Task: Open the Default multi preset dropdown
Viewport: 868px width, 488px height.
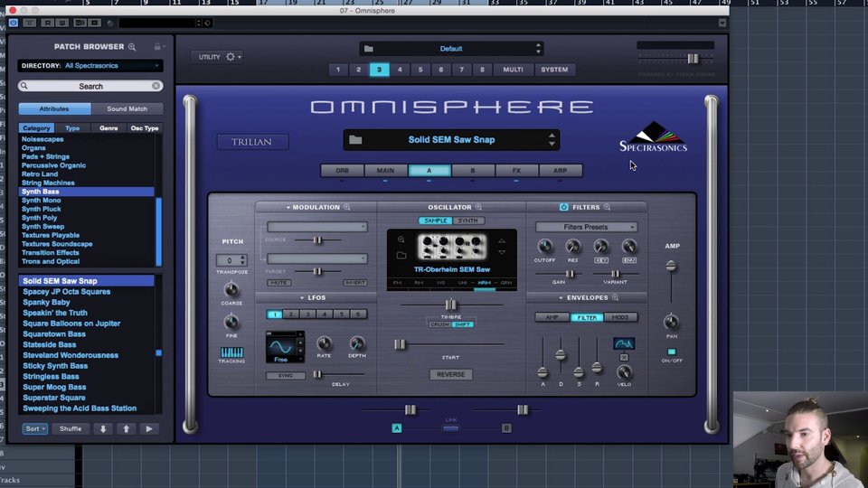Action: [x=451, y=49]
